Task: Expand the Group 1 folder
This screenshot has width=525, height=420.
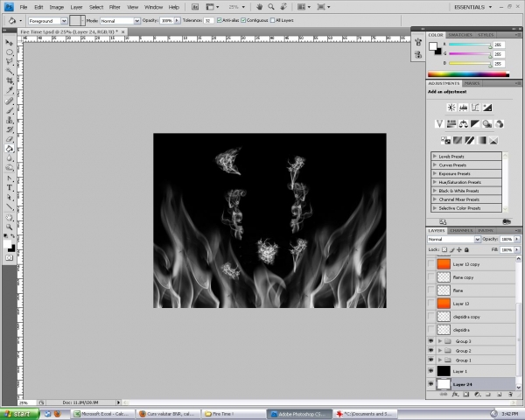Action: coord(440,360)
